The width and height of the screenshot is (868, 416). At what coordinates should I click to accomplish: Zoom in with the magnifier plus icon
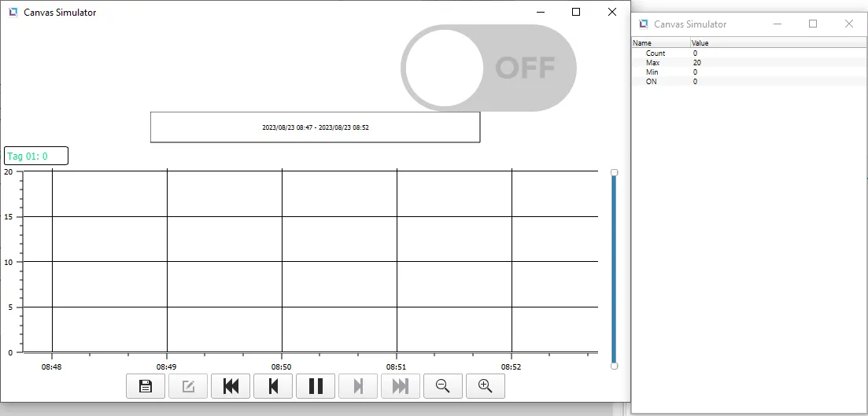tap(486, 386)
